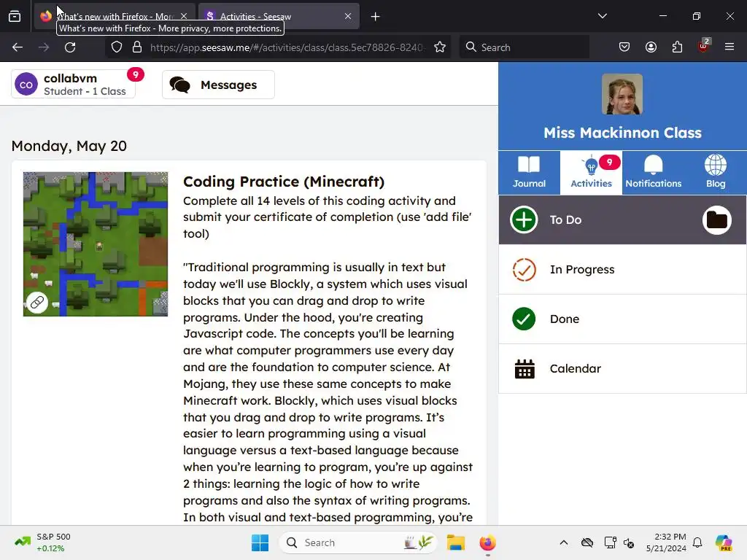Open File Explorer from the taskbar
The height and width of the screenshot is (560, 747).
[455, 542]
